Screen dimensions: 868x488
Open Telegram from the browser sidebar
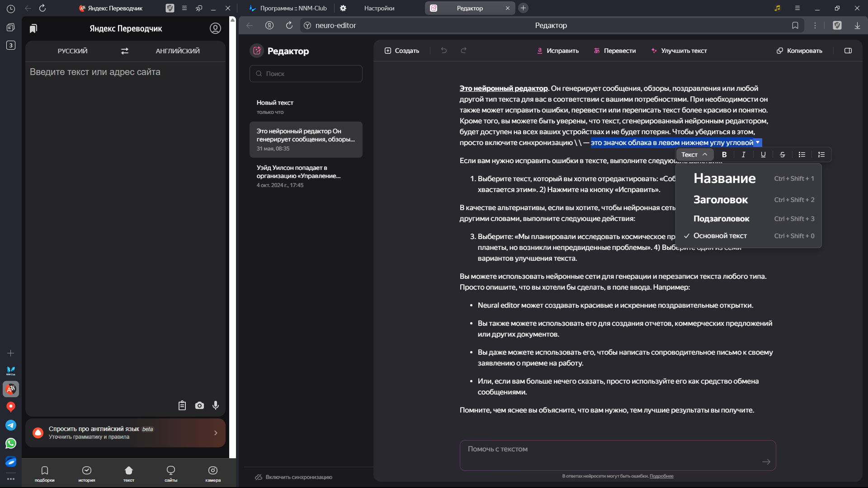point(11,425)
